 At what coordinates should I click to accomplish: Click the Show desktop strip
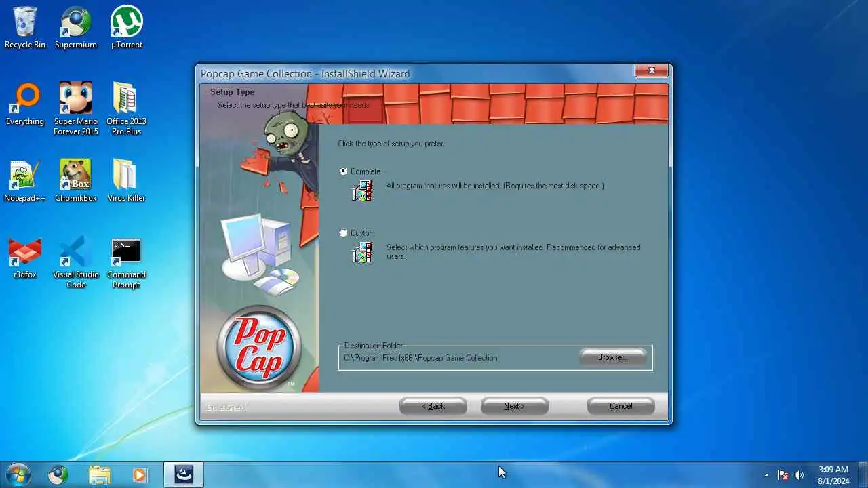click(863, 474)
